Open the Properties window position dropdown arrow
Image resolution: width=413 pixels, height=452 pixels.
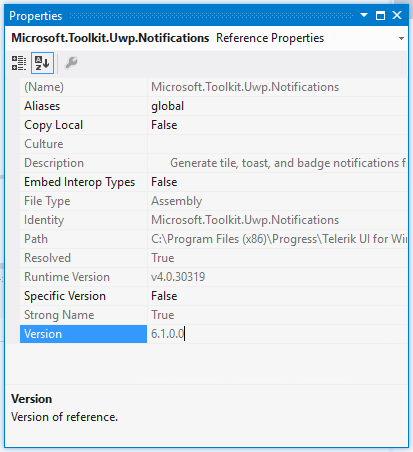(364, 15)
